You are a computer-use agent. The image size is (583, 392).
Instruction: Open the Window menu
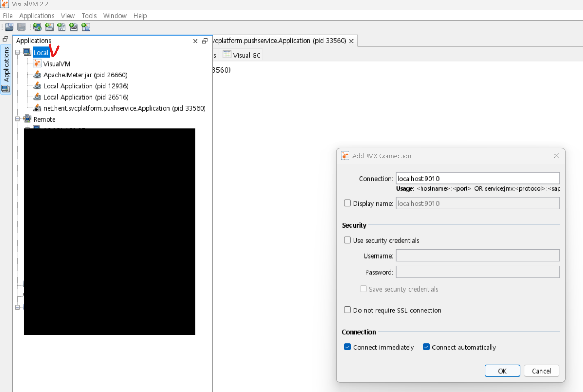click(115, 16)
